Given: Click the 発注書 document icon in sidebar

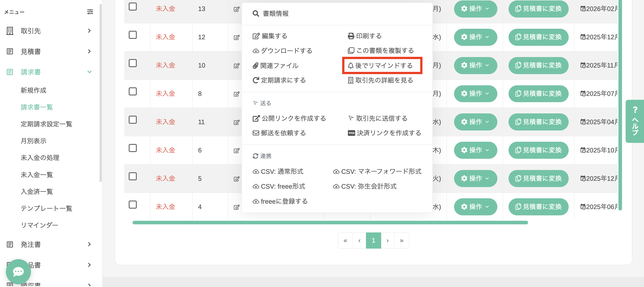Looking at the screenshot, I should tap(10, 244).
